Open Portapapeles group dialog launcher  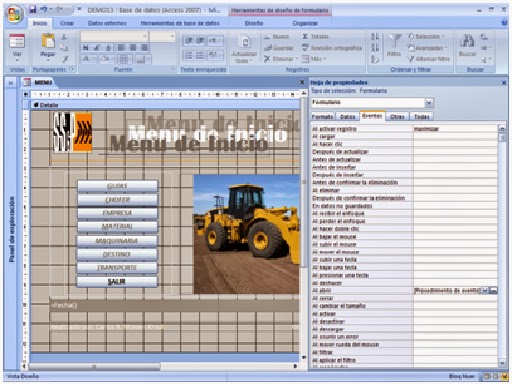tap(71, 69)
